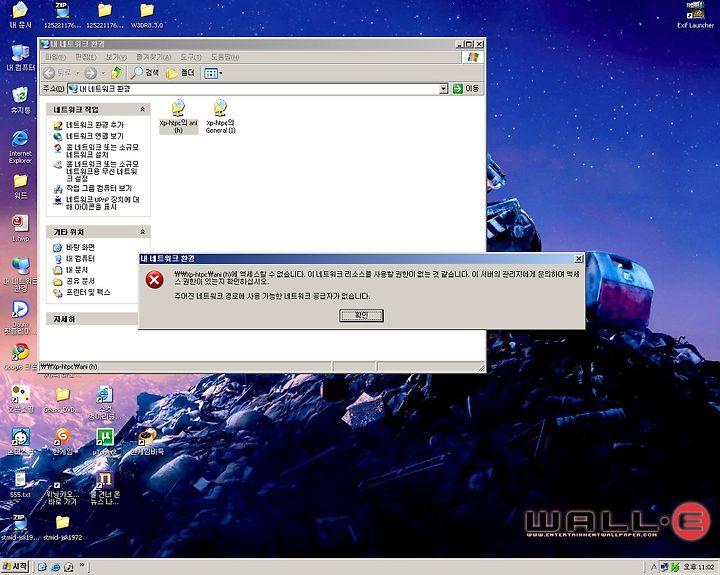The image size is (720, 575).
Task: Click the 내 컴퓨터 desktop icon
Action: click(20, 57)
